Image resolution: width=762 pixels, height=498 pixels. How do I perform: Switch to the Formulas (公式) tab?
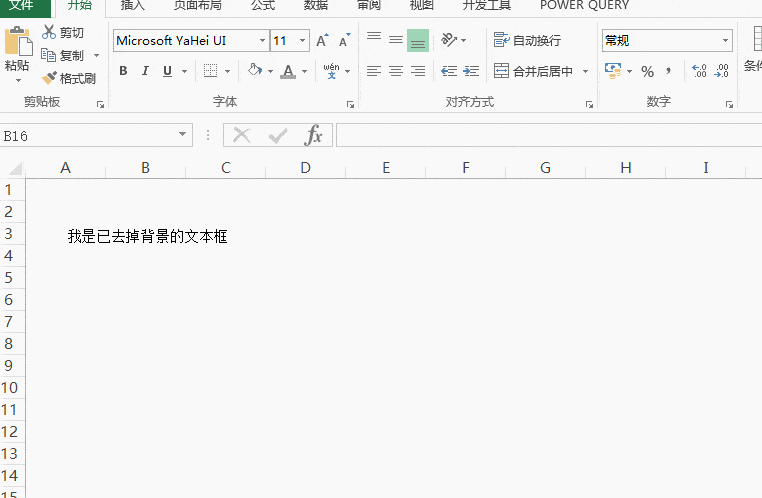point(263,6)
